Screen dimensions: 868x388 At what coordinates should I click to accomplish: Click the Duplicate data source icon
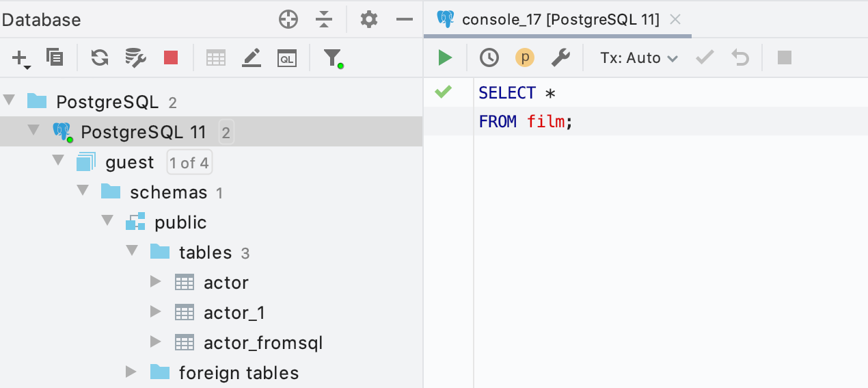click(x=55, y=58)
